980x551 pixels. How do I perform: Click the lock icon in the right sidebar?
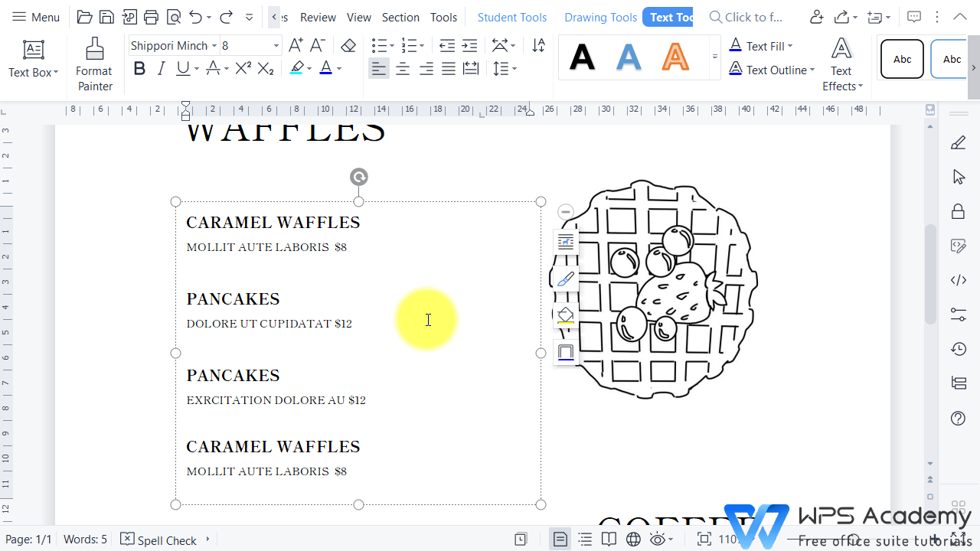coord(958,210)
